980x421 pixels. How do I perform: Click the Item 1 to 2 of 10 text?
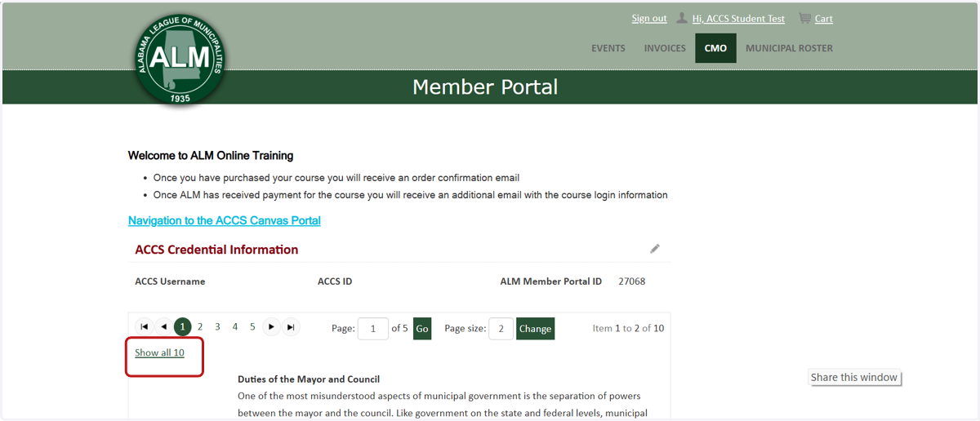[x=628, y=329]
